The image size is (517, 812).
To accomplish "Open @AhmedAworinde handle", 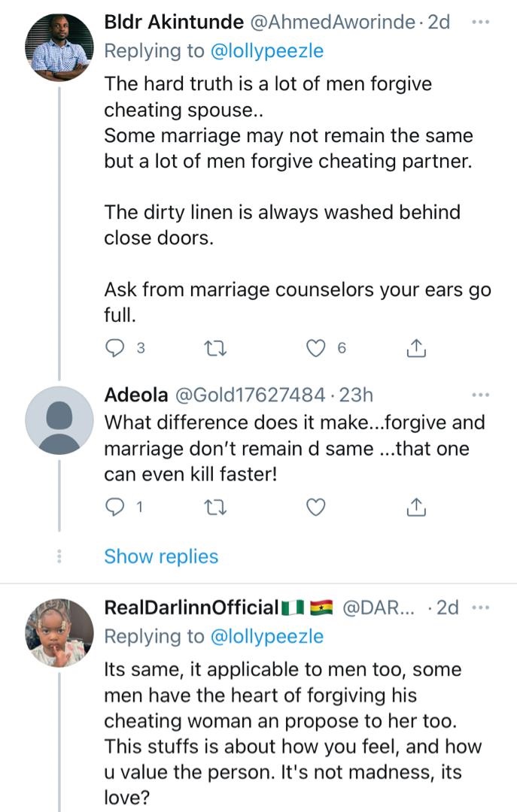I will (331, 23).
